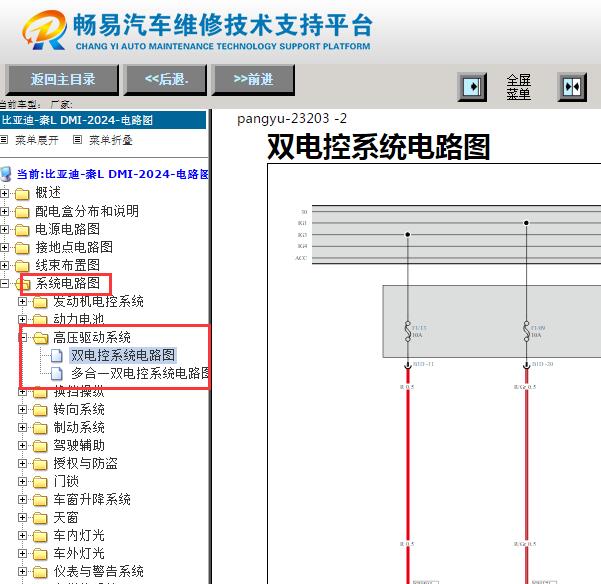
Task: Expand the 车外灯光 folder node
Action: [22, 554]
